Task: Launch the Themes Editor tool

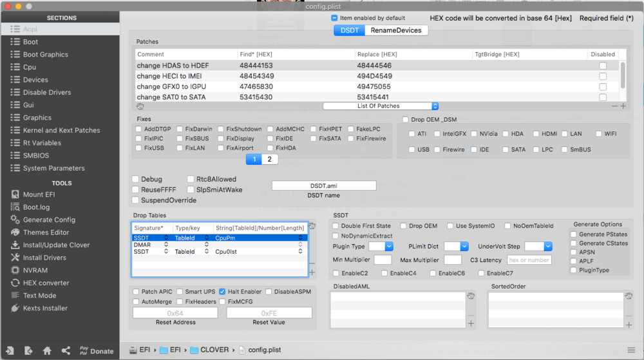Action: click(45, 232)
